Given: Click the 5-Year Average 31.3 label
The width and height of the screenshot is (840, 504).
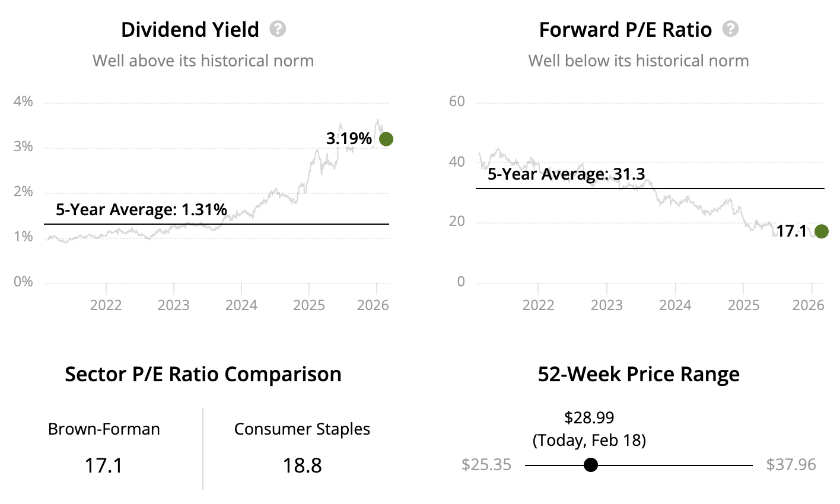Looking at the screenshot, I should coord(566,174).
